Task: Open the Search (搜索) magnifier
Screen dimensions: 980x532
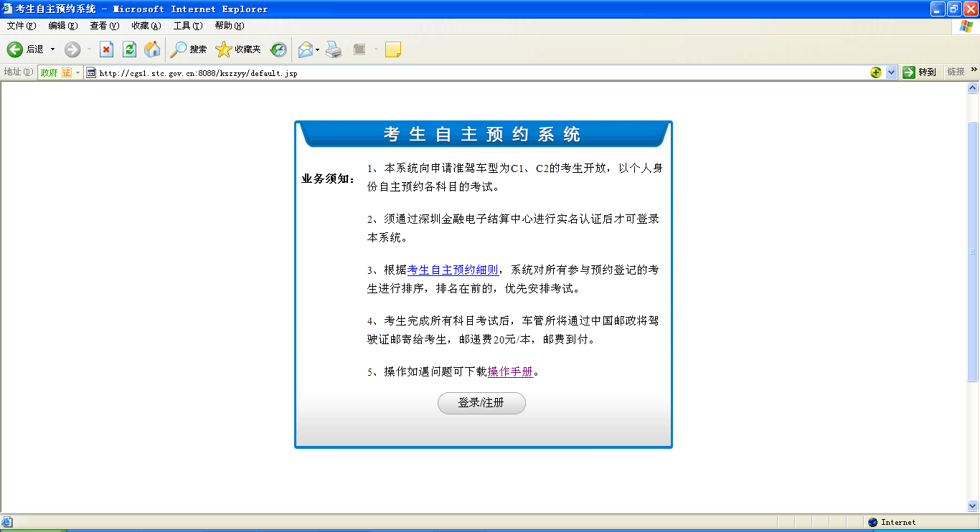Action: coord(188,49)
